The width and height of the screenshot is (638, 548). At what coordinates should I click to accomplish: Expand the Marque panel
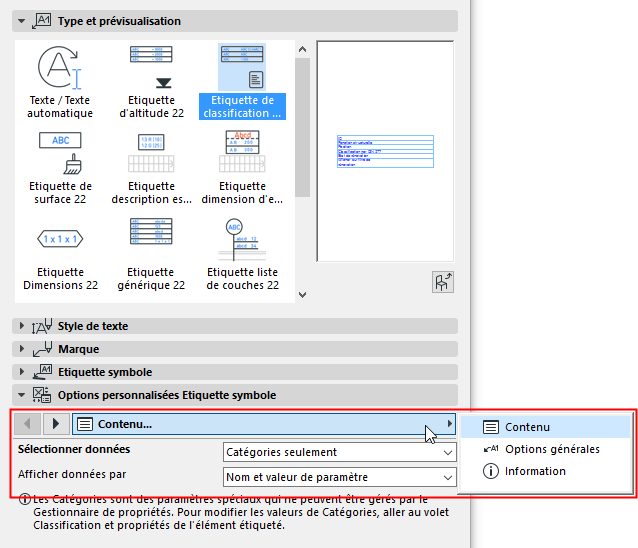click(22, 349)
